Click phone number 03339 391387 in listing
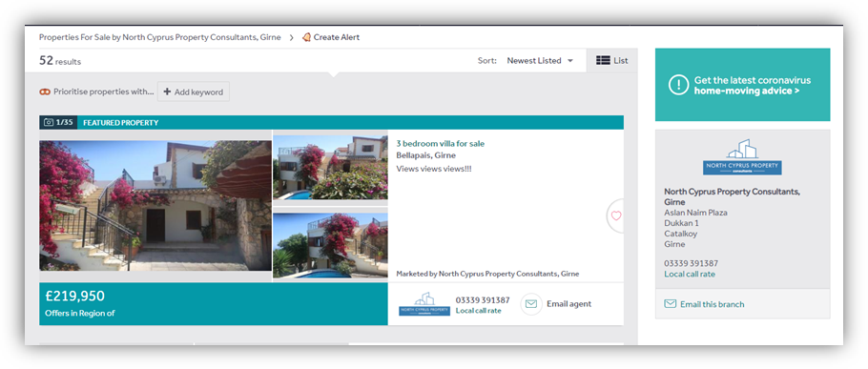 483,300
